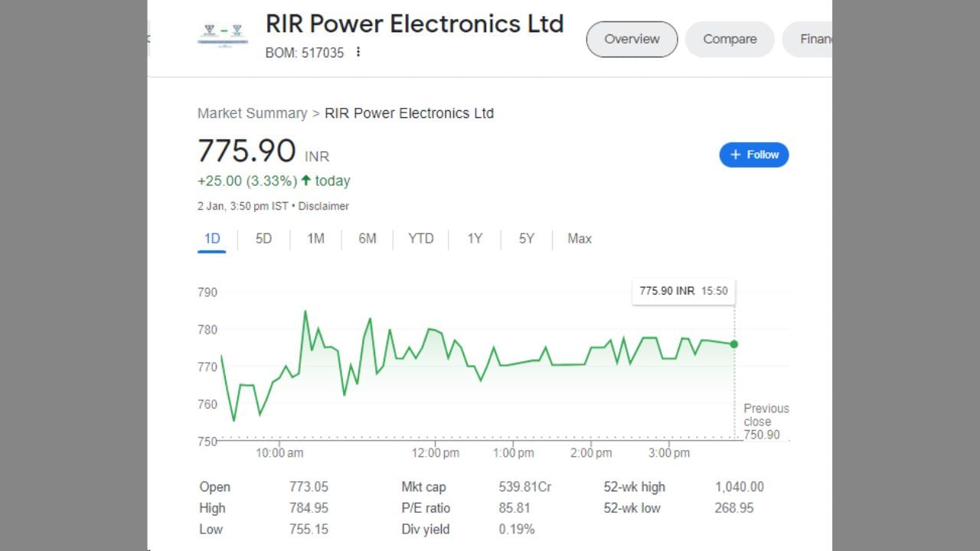
Task: Click the BOM: 517035 ticker text
Action: click(305, 53)
